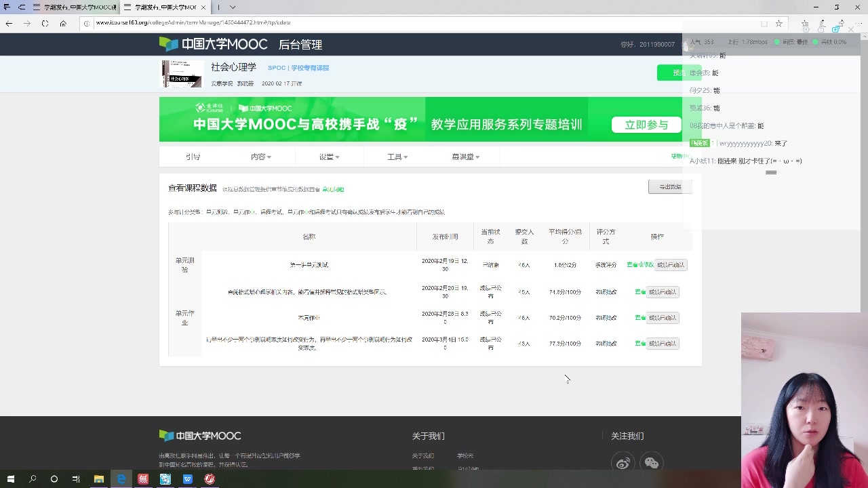Go back with the browser back arrow
This screenshot has width=868, height=488.
tap(9, 23)
